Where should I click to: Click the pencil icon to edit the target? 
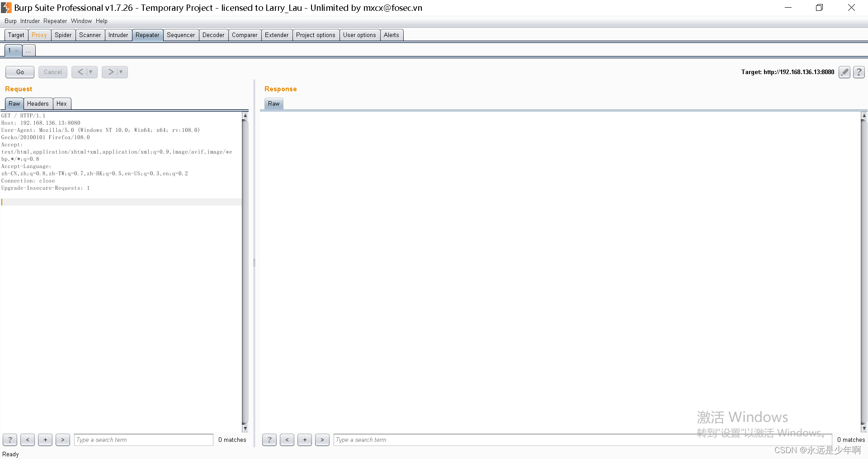coord(844,72)
